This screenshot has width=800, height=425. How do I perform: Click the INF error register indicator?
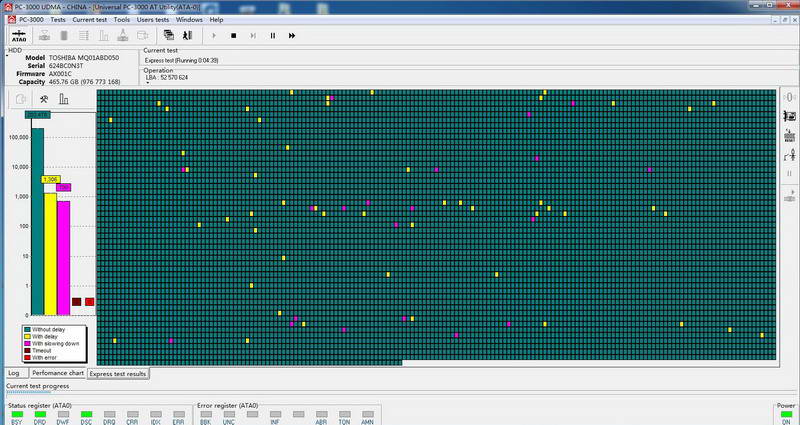pyautogui.click(x=276, y=414)
